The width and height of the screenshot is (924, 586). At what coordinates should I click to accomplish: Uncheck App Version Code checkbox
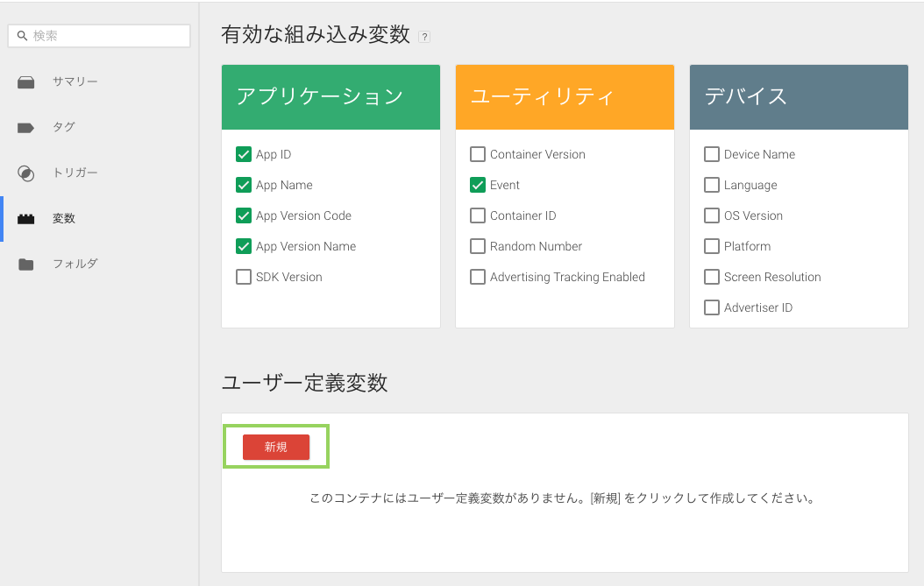tap(244, 215)
